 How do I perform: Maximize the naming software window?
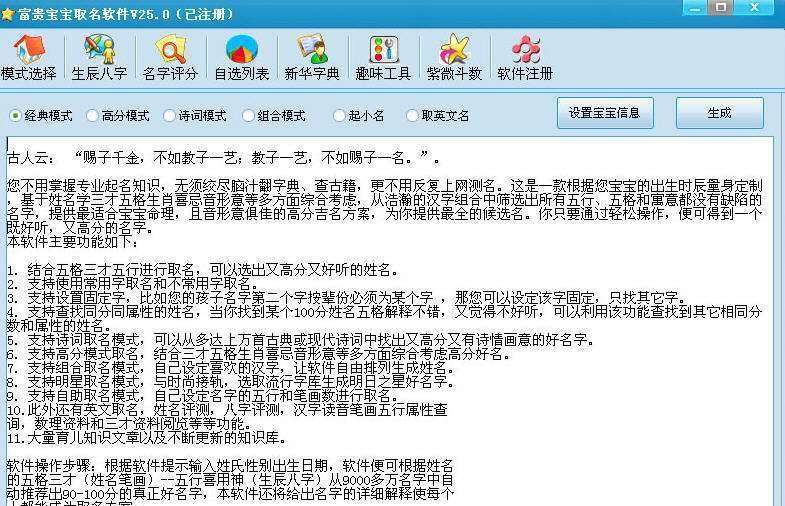pos(720,8)
